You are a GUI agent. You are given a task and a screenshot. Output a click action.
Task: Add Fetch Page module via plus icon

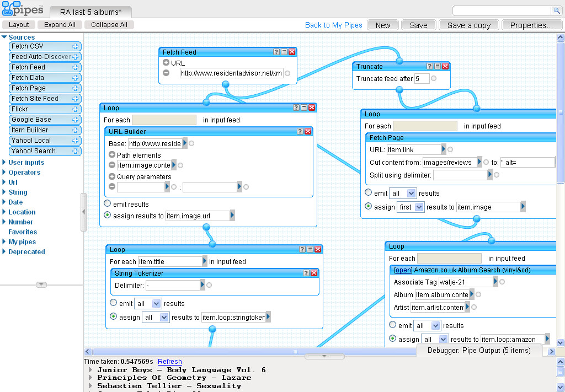(75, 88)
